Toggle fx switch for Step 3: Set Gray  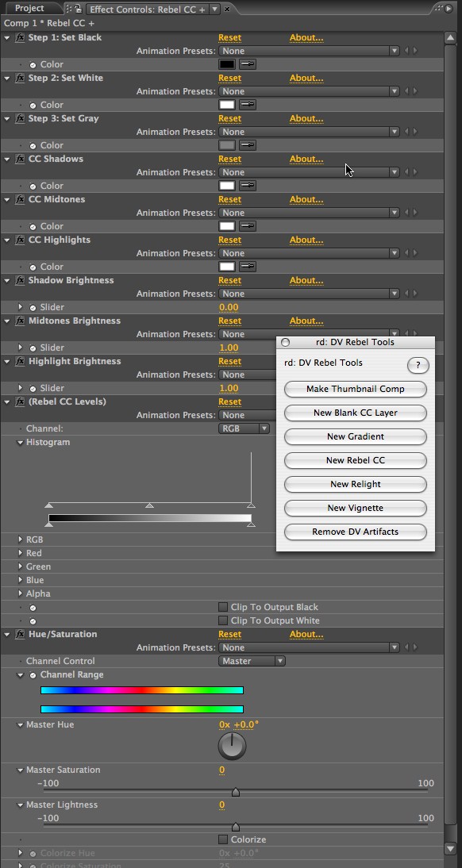20,119
